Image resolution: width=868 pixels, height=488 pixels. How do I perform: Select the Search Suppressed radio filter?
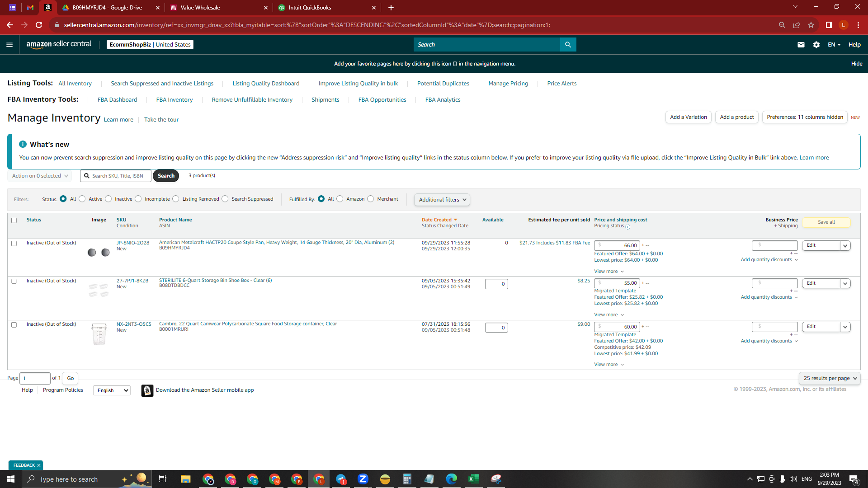(x=225, y=199)
